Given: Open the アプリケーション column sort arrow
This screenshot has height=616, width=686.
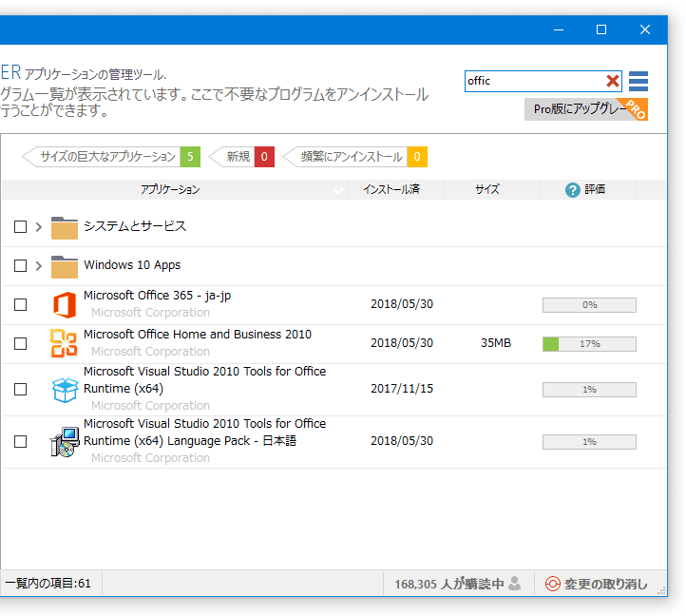Looking at the screenshot, I should [337, 190].
